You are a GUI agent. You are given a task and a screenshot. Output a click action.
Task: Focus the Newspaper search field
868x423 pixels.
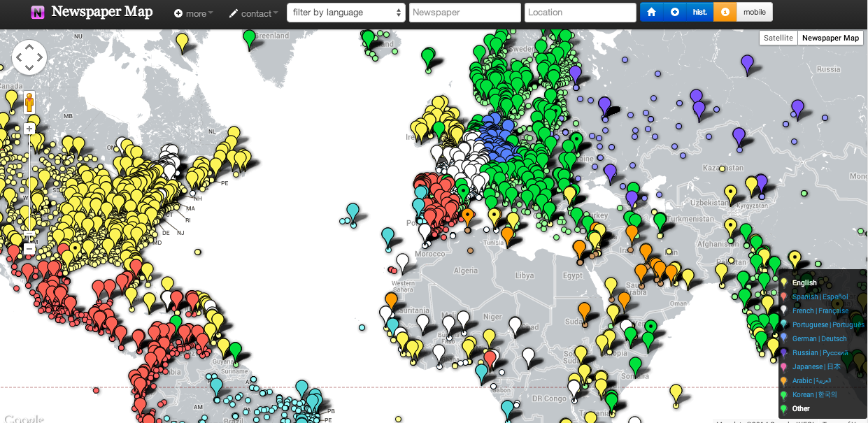(x=465, y=13)
